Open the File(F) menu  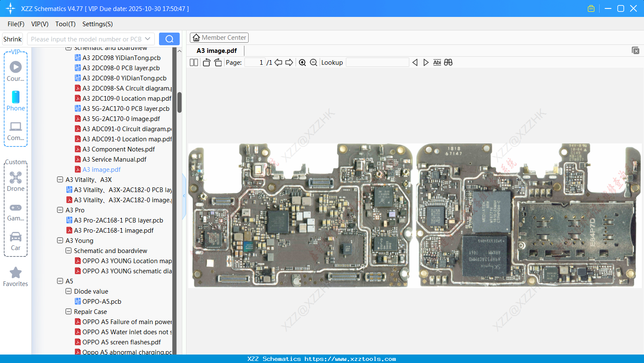(x=16, y=24)
